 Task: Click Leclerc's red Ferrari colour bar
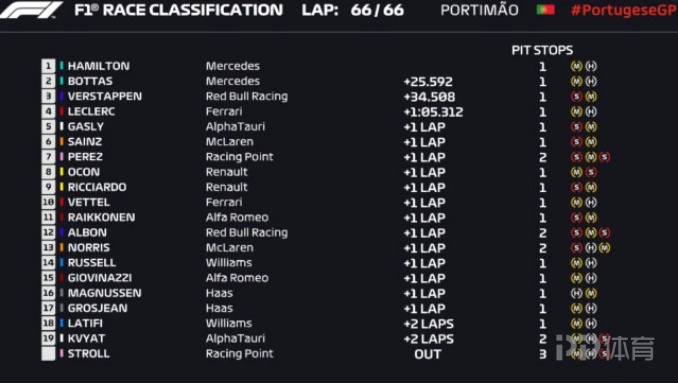pos(61,111)
